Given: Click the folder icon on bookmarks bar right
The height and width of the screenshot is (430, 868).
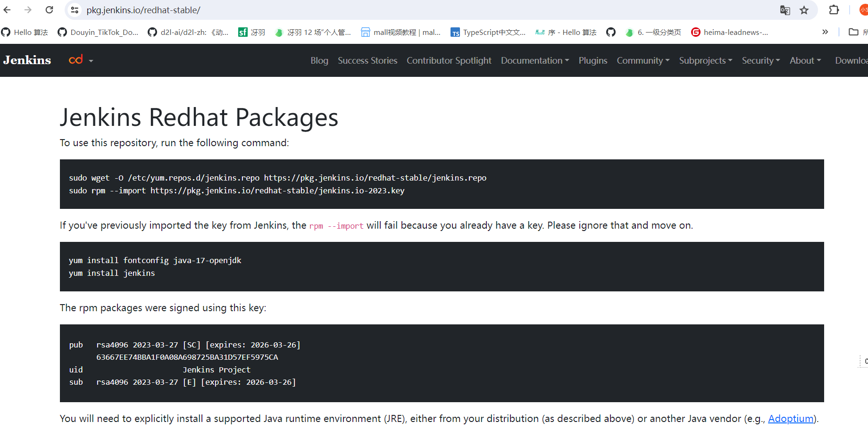Looking at the screenshot, I should [x=853, y=32].
